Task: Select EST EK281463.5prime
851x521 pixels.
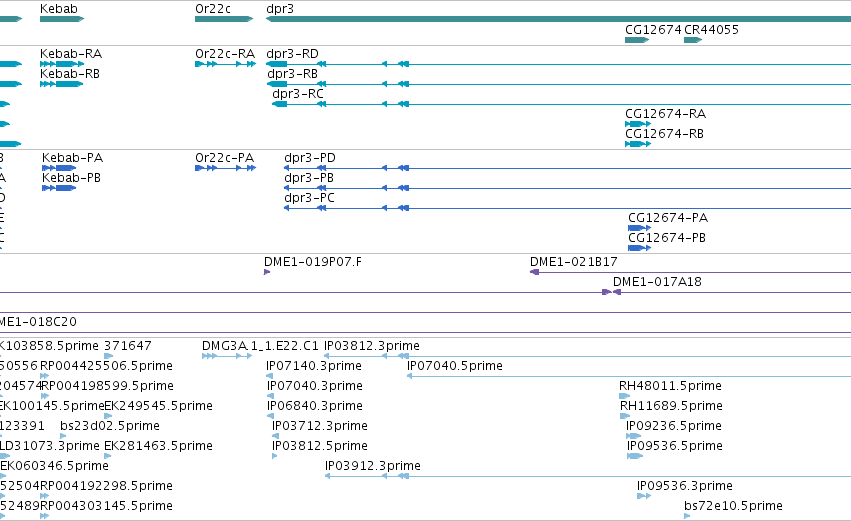Action: (x=108, y=456)
